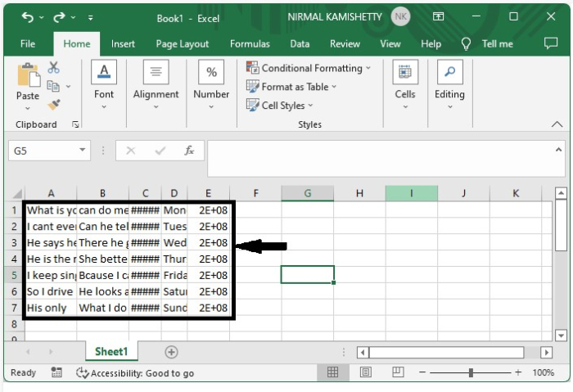Switch to the Home tab
The height and width of the screenshot is (392, 573).
tap(77, 44)
